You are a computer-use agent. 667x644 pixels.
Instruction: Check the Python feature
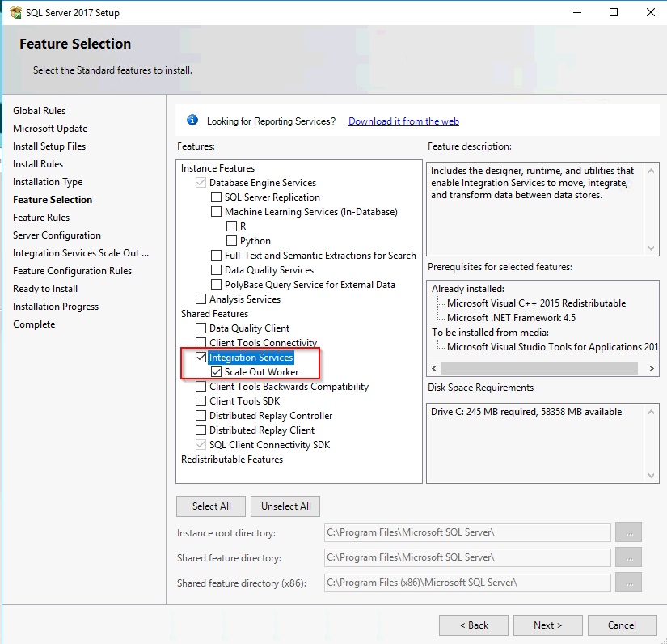230,240
